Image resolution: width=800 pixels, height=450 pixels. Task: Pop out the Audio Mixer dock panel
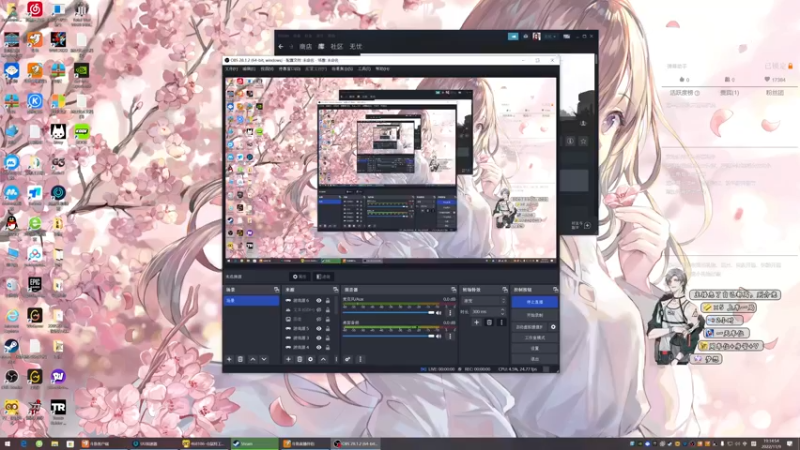click(454, 290)
